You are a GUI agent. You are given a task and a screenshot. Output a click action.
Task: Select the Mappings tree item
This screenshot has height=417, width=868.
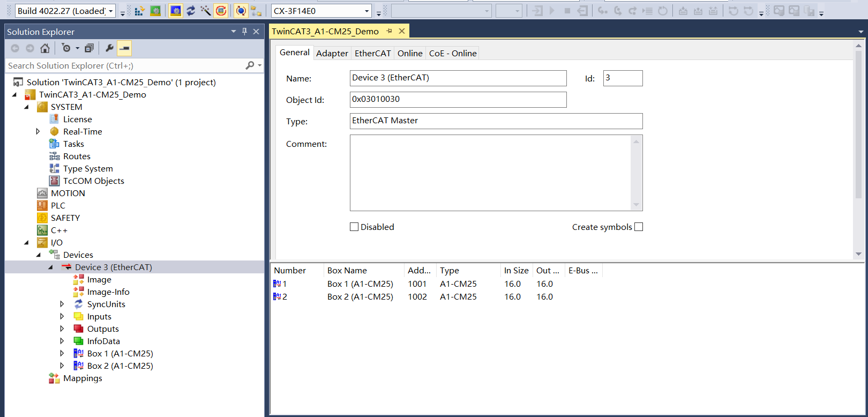pos(83,378)
